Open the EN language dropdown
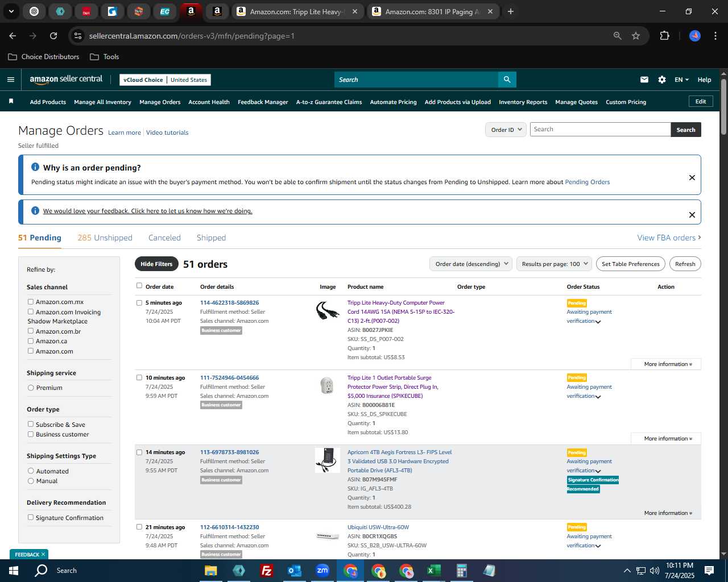728x582 pixels. point(681,80)
